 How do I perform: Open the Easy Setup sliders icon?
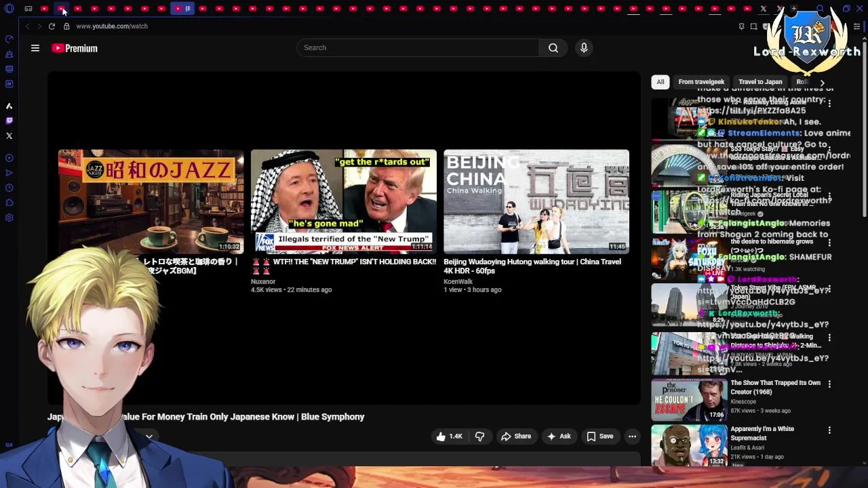click(x=857, y=26)
